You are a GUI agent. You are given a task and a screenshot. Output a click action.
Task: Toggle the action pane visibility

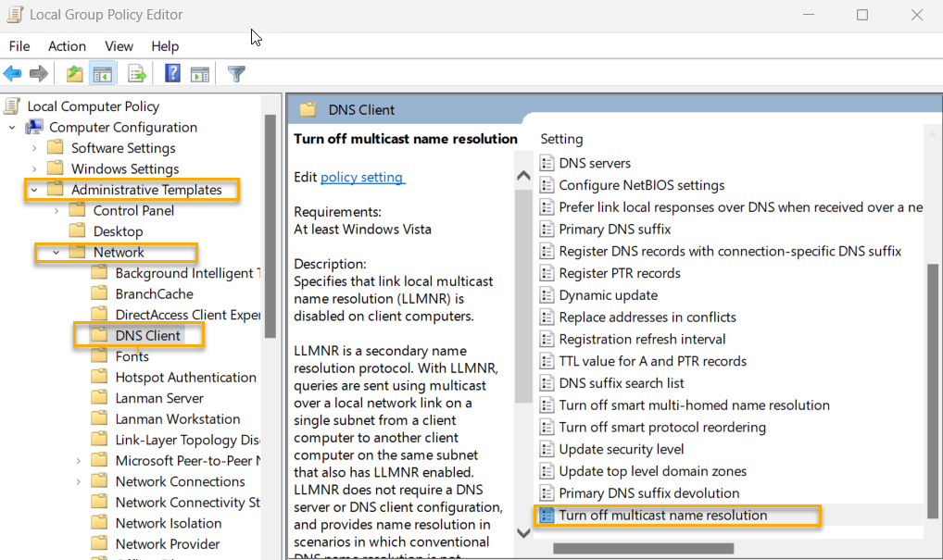coord(200,73)
